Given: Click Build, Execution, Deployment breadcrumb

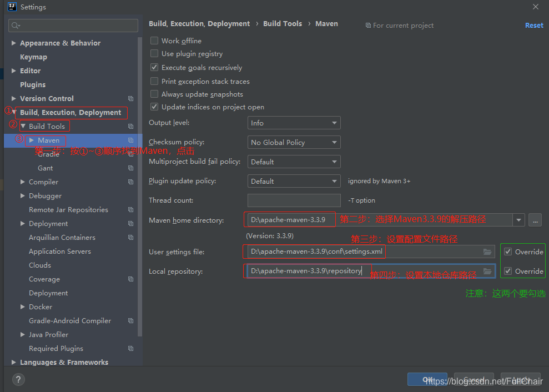Looking at the screenshot, I should tap(199, 23).
